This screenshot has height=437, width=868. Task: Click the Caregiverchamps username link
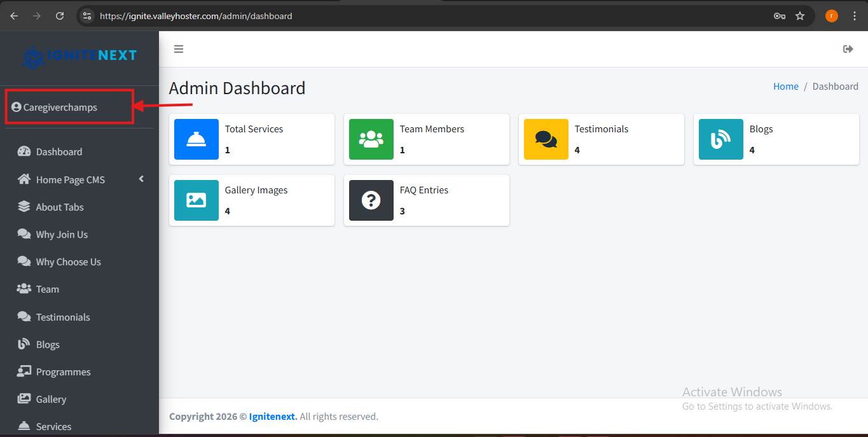[60, 108]
